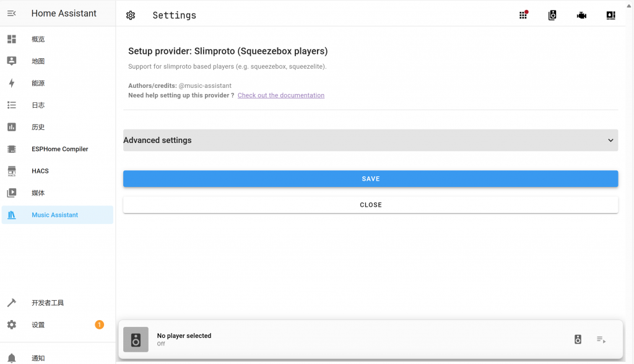The height and width of the screenshot is (364, 634).
Task: Go to 概览 overview in the sidebar
Action: [x=38, y=39]
